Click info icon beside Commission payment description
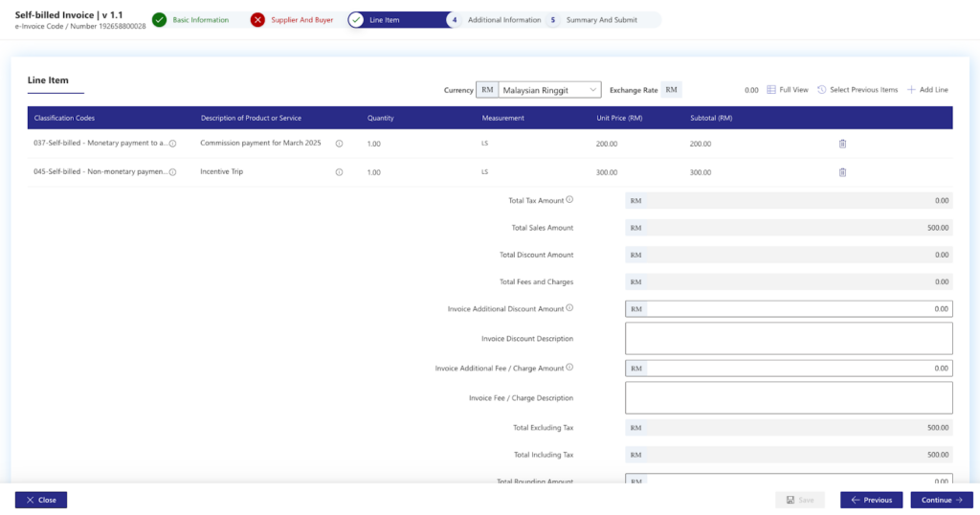 click(x=339, y=144)
